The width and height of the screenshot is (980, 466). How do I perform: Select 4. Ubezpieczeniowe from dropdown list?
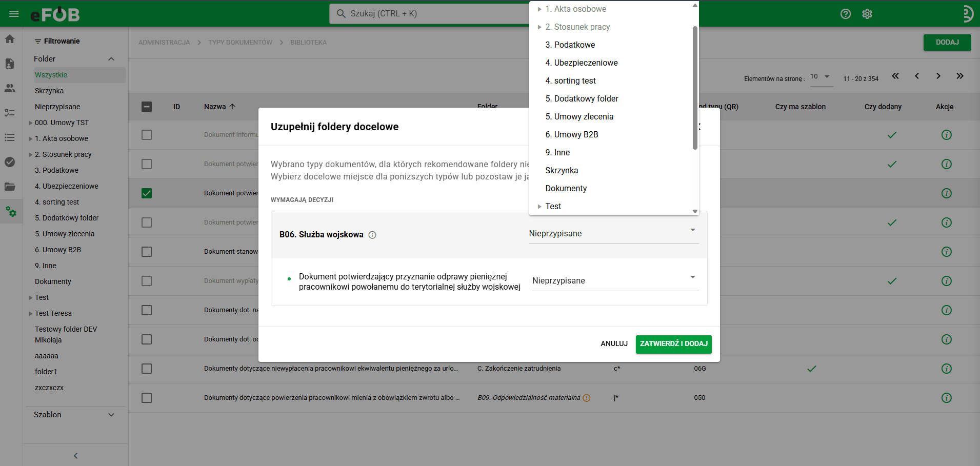[x=582, y=63]
